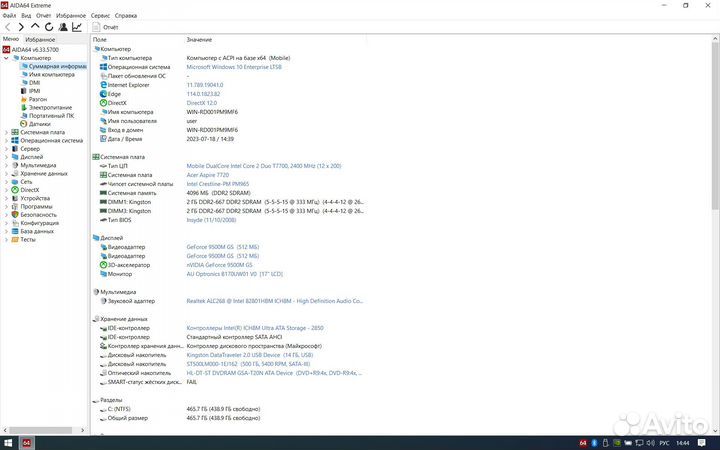Open the AU Optronics B170UW01 monitor link
This screenshot has width=720, height=450.
[x=235, y=274]
